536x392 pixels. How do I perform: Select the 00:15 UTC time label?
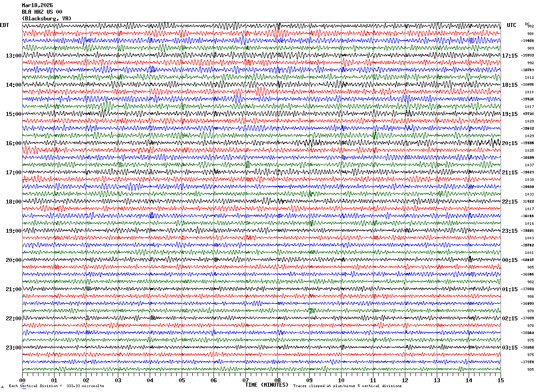pyautogui.click(x=510, y=260)
